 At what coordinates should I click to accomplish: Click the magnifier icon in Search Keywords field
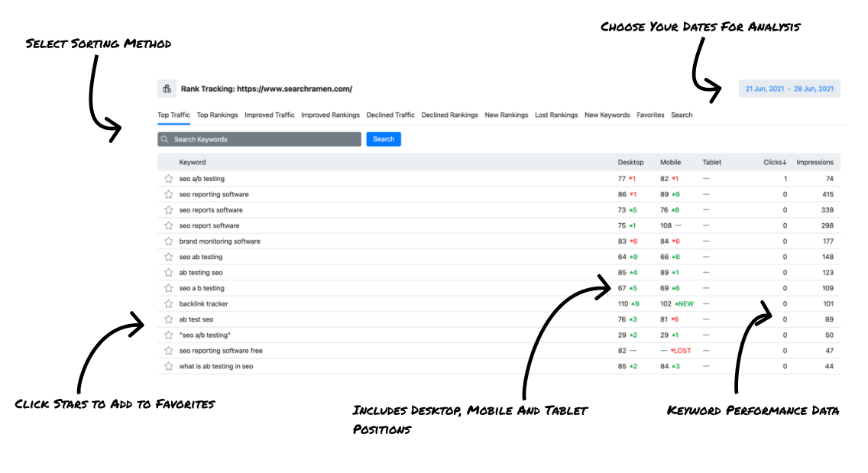coord(164,140)
